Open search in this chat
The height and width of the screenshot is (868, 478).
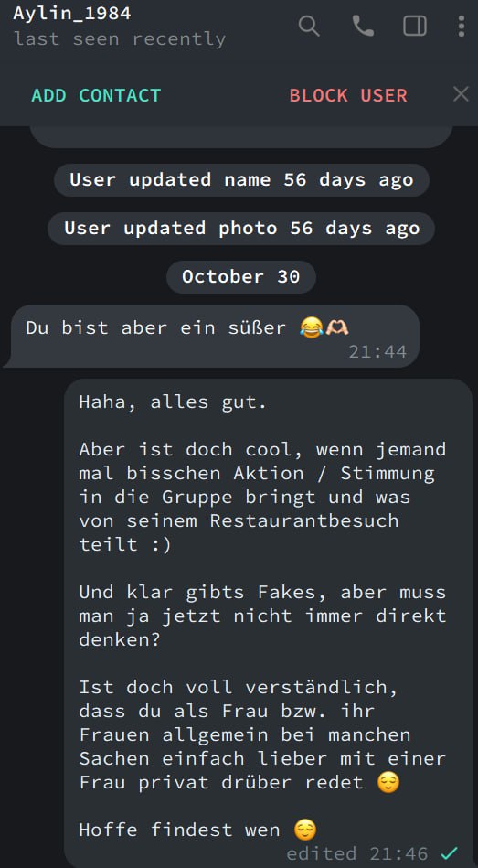click(309, 26)
